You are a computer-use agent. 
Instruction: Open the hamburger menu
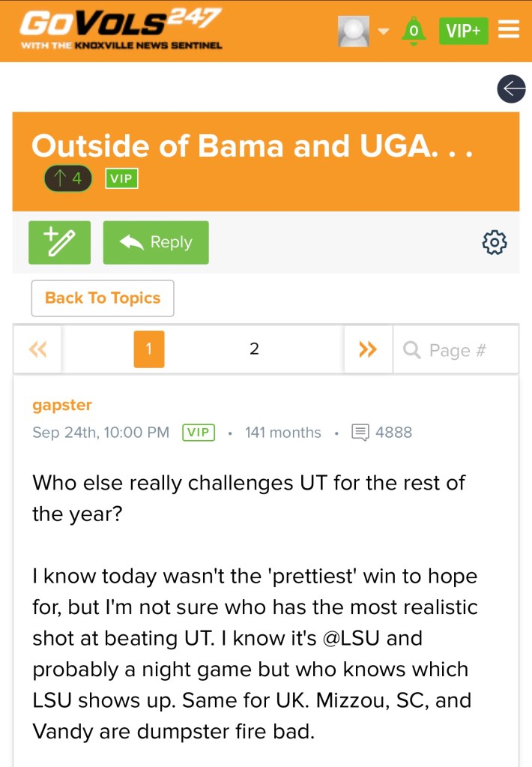coord(509,30)
